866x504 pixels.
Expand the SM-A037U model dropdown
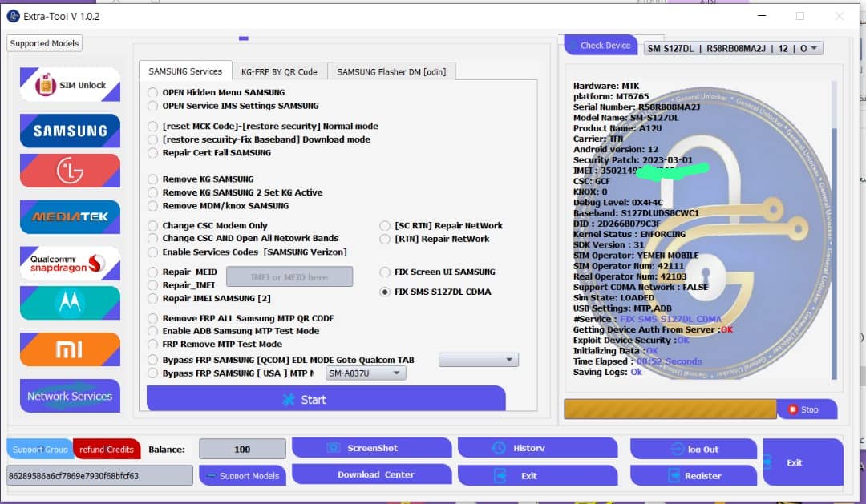coord(366,373)
